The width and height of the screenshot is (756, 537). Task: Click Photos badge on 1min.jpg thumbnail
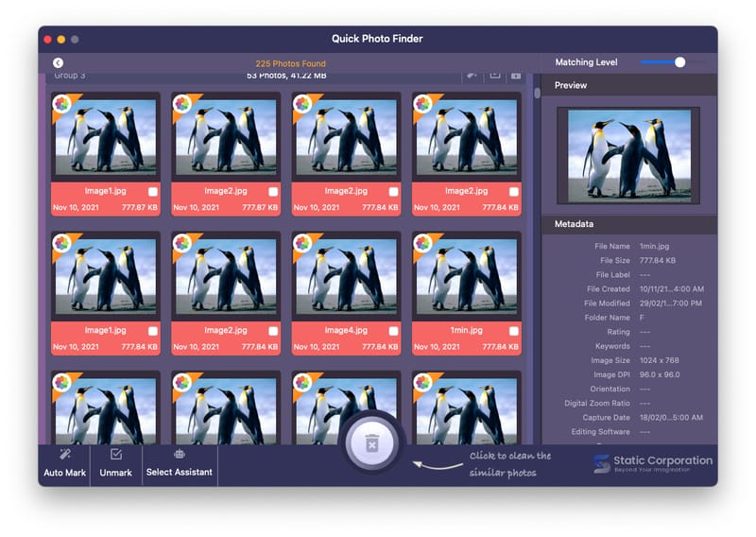(x=423, y=243)
